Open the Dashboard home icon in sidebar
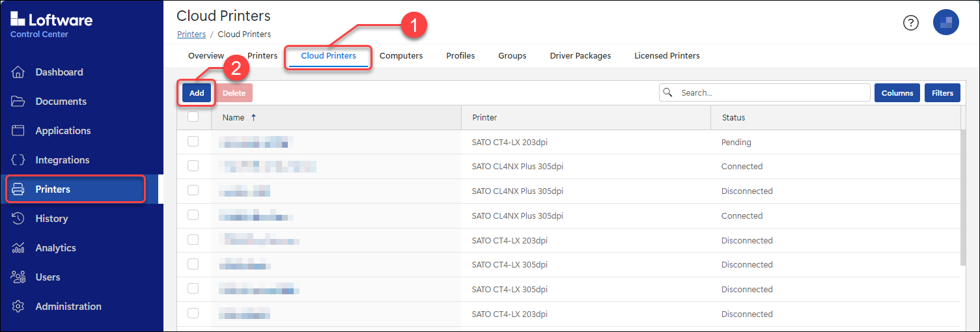This screenshot has height=332, width=980. [18, 72]
